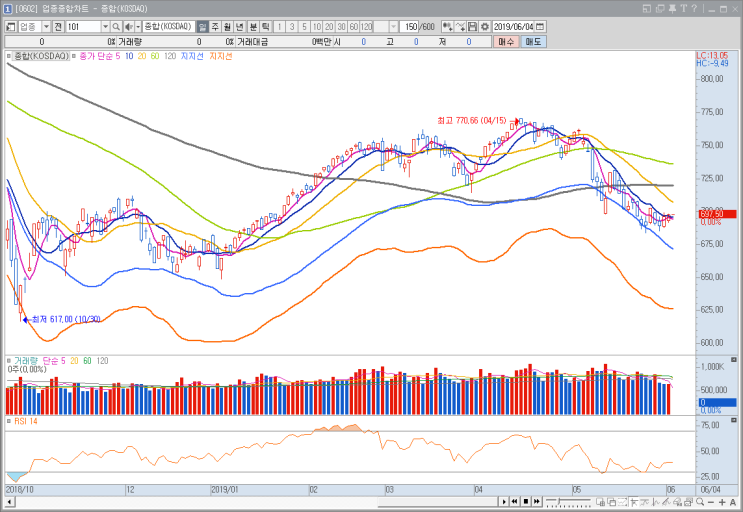The image size is (743, 512).
Task: Select the tick (틱) period toggle
Action: [266, 27]
